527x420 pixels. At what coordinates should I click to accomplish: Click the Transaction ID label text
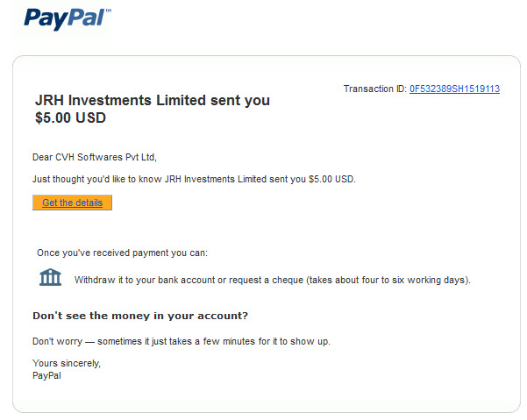pyautogui.click(x=374, y=89)
